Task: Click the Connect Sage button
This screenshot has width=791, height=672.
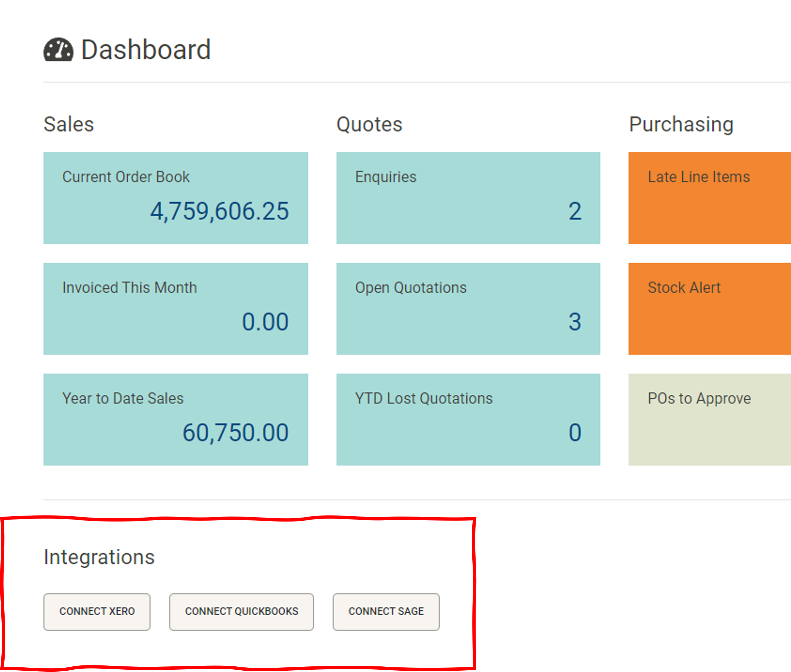Action: pos(386,611)
